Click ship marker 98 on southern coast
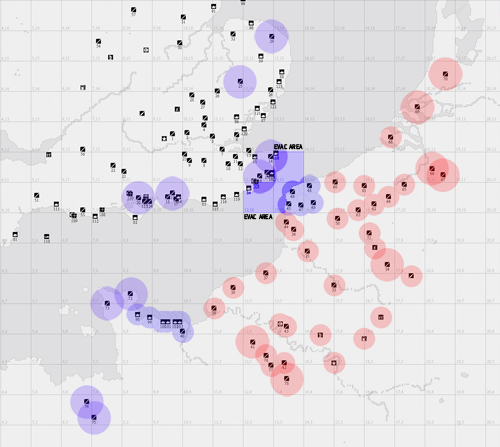 click(x=137, y=314)
